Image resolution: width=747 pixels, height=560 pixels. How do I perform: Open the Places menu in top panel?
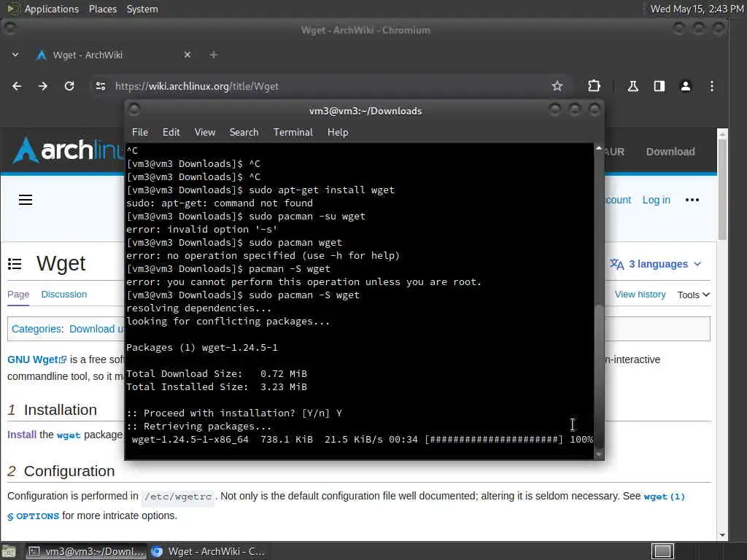click(x=102, y=9)
